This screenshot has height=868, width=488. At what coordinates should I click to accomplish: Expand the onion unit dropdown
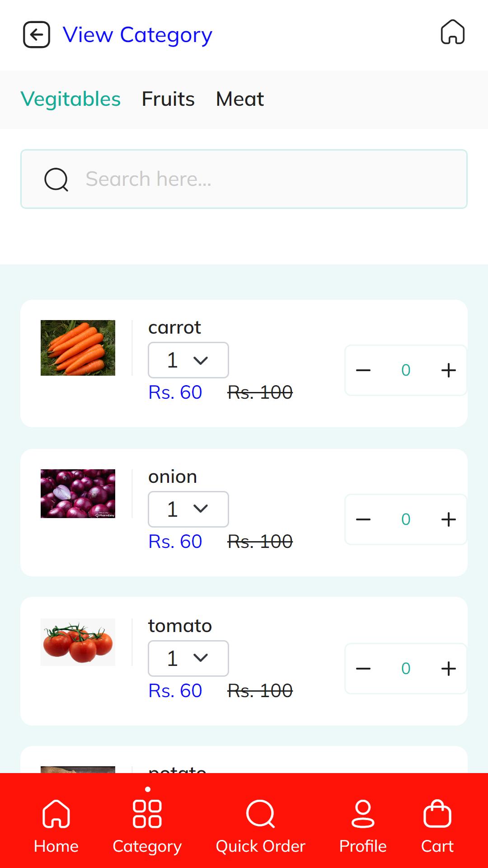pos(188,509)
